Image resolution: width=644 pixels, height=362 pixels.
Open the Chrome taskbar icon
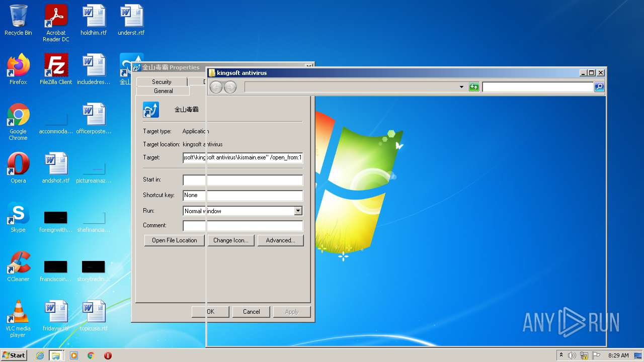coord(91,355)
